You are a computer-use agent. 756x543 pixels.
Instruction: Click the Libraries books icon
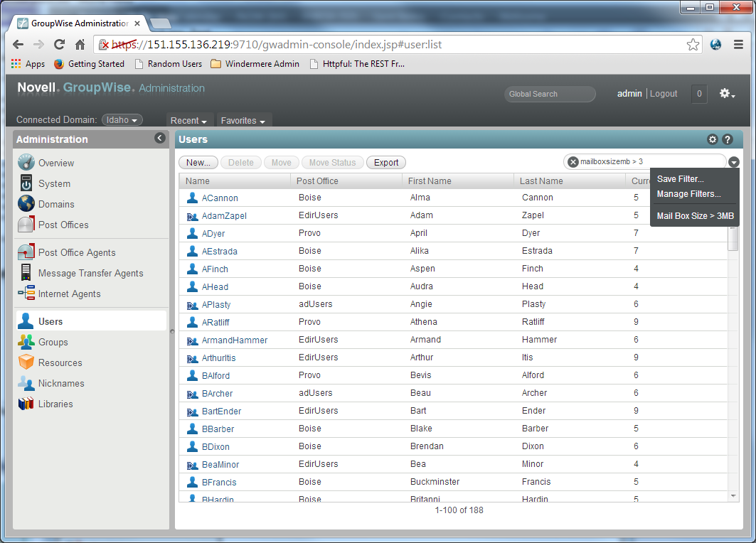(26, 404)
